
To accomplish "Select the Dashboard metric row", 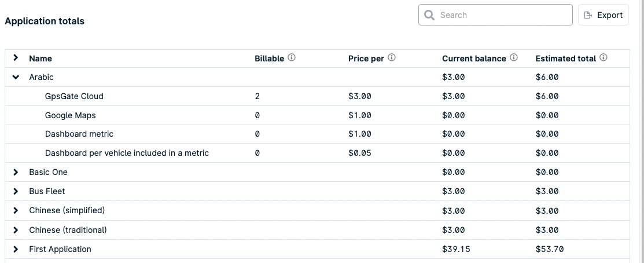I will 317,134.
